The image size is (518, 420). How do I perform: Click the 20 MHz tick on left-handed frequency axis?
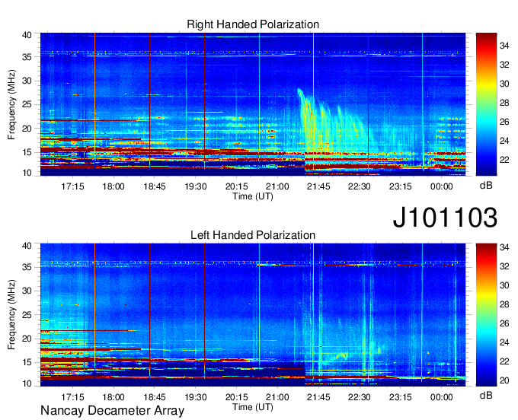(x=27, y=339)
